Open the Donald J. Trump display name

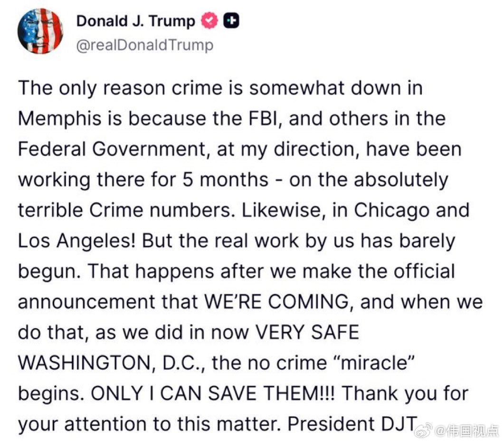[x=136, y=21]
